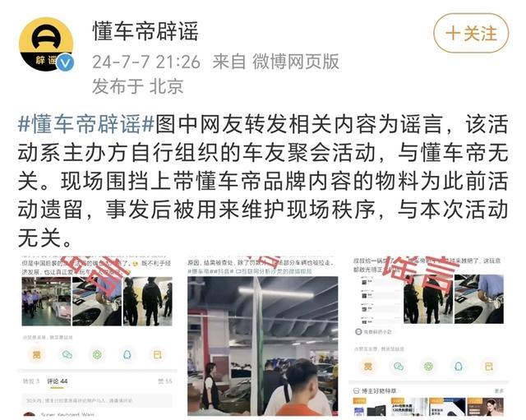Screen dimensions: 526x420
Task: Tap 更多 beside 博主好物特荐
Action: coord(499,391)
